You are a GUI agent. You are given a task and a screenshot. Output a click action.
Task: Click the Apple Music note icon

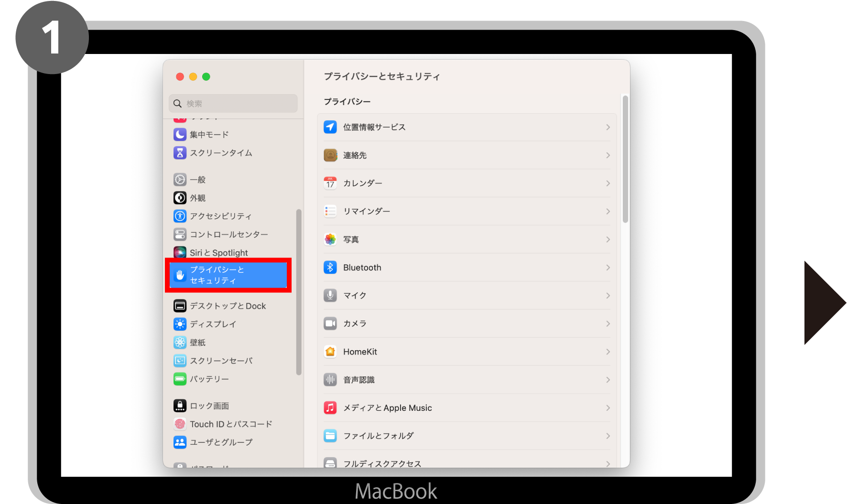[330, 408]
